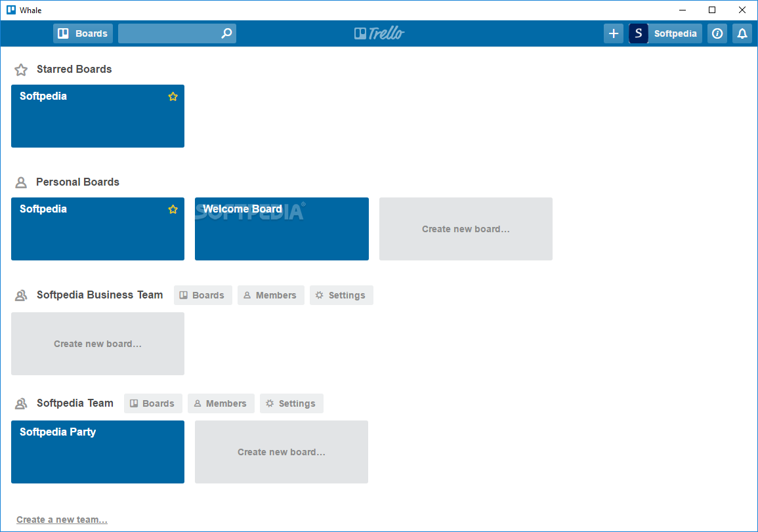758x532 pixels.
Task: Click the plus create button
Action: click(x=614, y=33)
